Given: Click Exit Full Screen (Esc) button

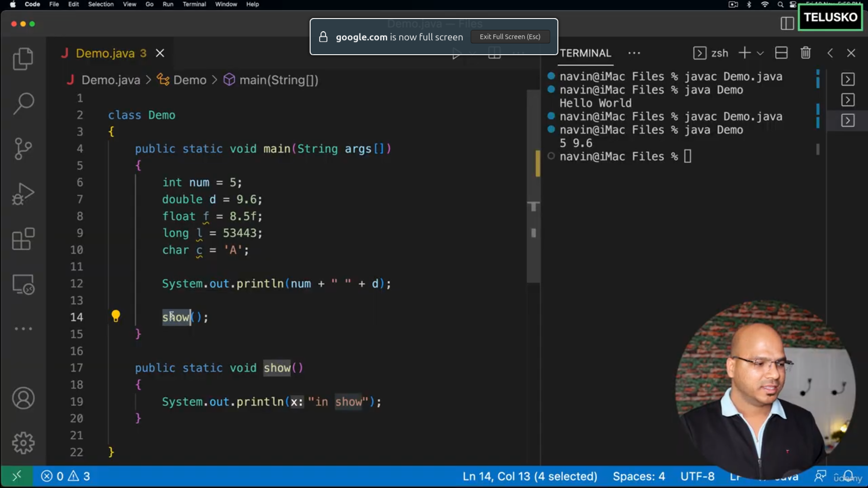Looking at the screenshot, I should click(510, 37).
